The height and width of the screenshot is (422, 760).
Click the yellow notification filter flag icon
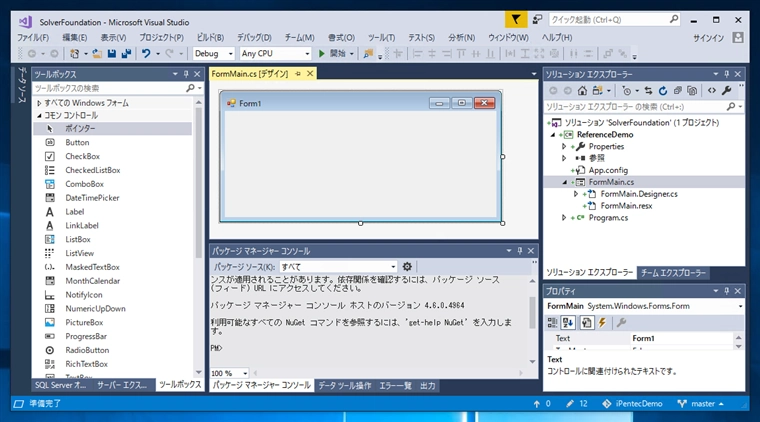click(516, 19)
